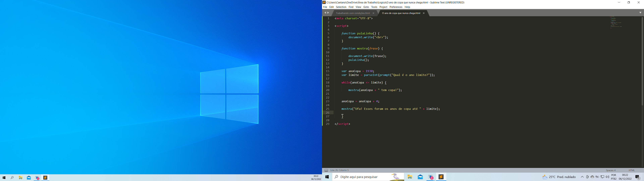This screenshot has width=644, height=181.
Task: Click the 'Ufa! Esses foram os anos' line
Action: [x=390, y=109]
